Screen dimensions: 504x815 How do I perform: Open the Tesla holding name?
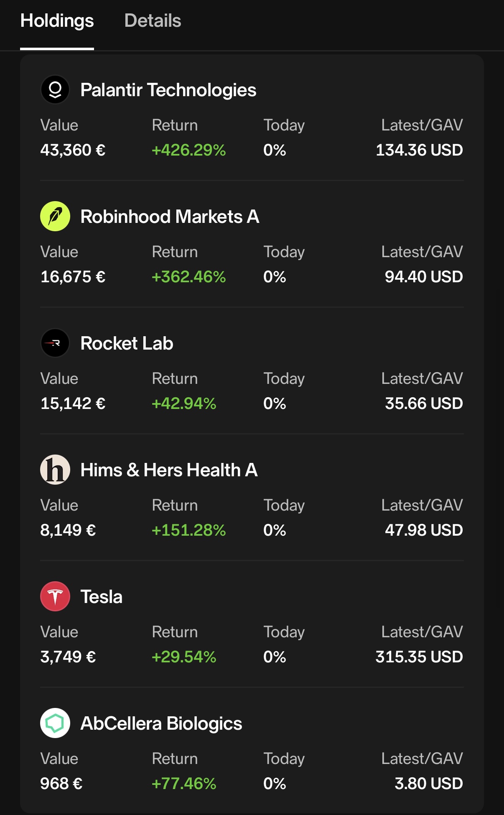[x=102, y=597]
